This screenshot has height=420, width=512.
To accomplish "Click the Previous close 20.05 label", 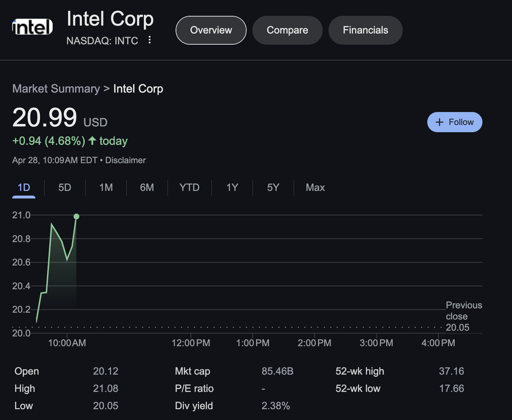I will click(464, 316).
